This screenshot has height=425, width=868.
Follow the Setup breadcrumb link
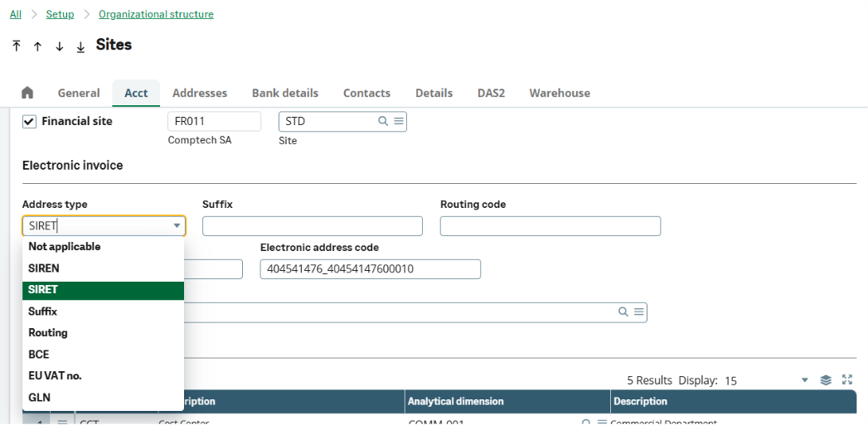click(x=60, y=14)
